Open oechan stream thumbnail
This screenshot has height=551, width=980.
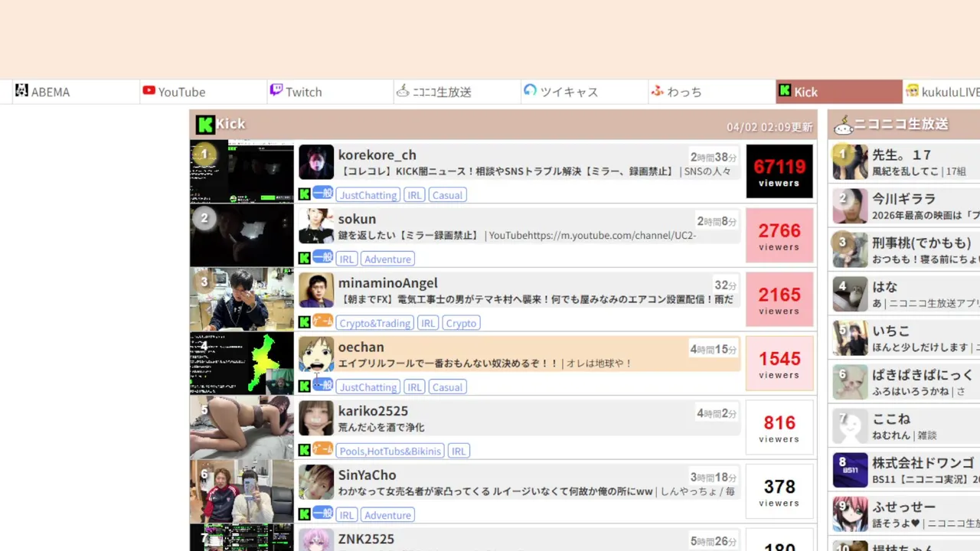pyautogui.click(x=242, y=364)
